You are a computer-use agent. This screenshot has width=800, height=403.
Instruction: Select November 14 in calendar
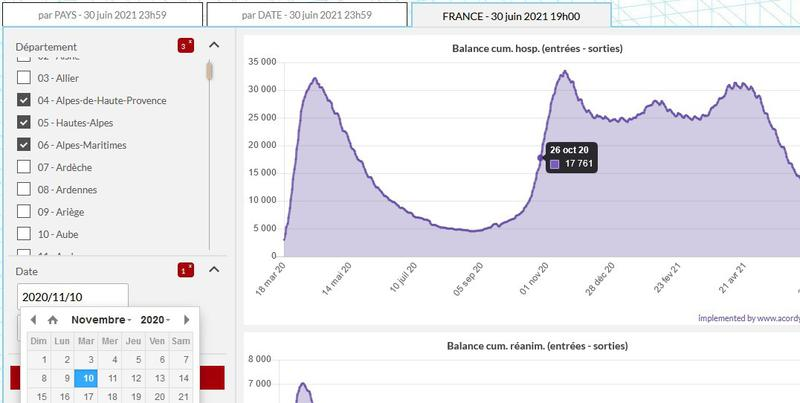pyautogui.click(x=181, y=379)
